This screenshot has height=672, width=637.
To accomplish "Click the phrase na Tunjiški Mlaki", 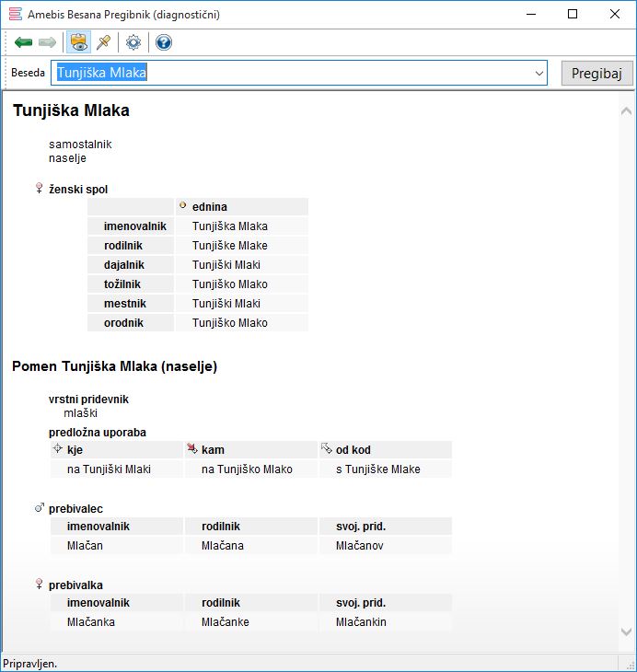I will click(x=109, y=469).
